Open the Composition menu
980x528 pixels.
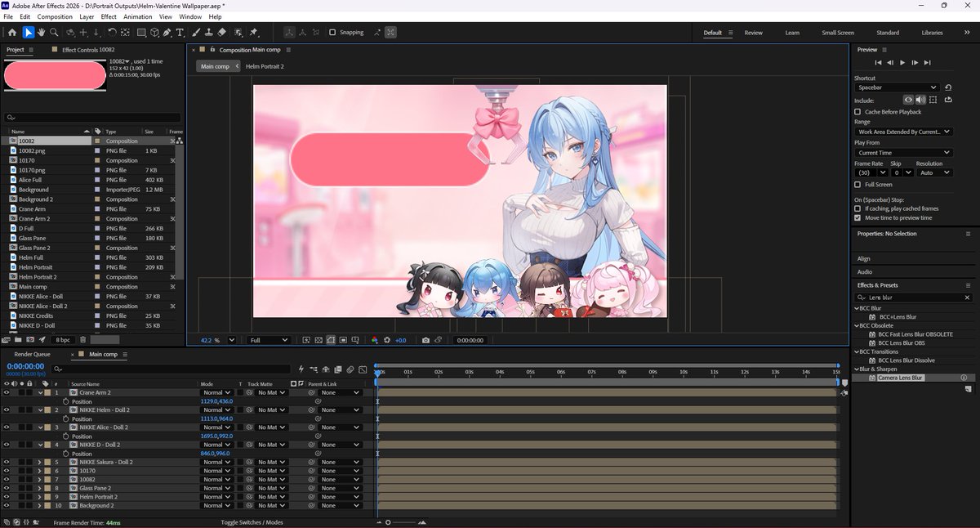tap(55, 16)
